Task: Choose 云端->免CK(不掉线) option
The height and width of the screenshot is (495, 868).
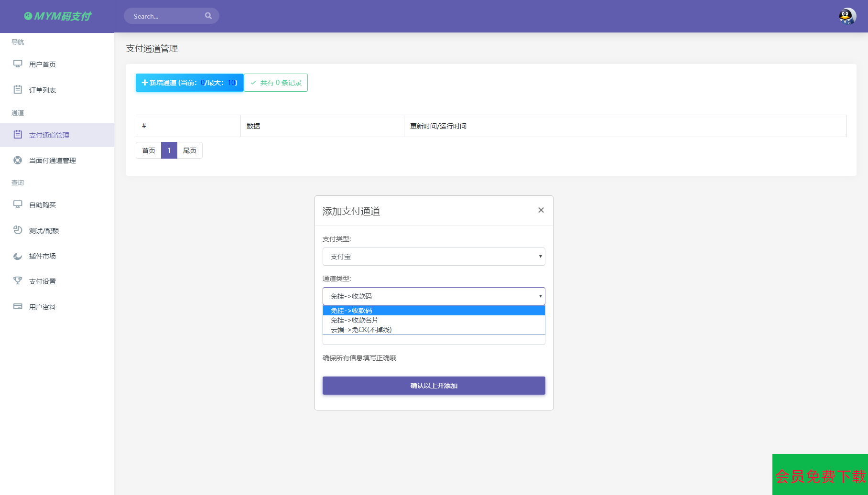Action: pyautogui.click(x=361, y=330)
